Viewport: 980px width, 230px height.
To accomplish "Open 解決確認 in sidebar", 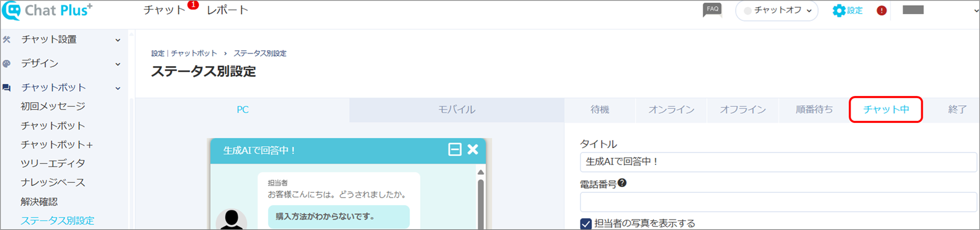I will point(39,202).
